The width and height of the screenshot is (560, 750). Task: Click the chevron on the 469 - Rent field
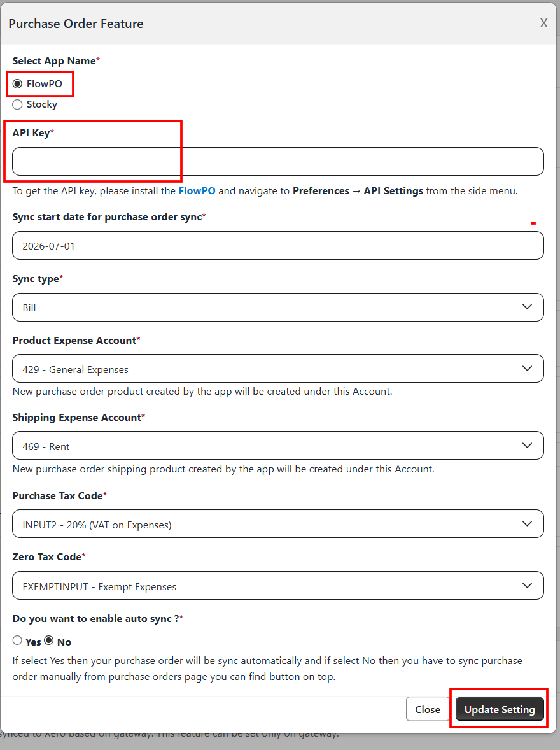pyautogui.click(x=527, y=445)
